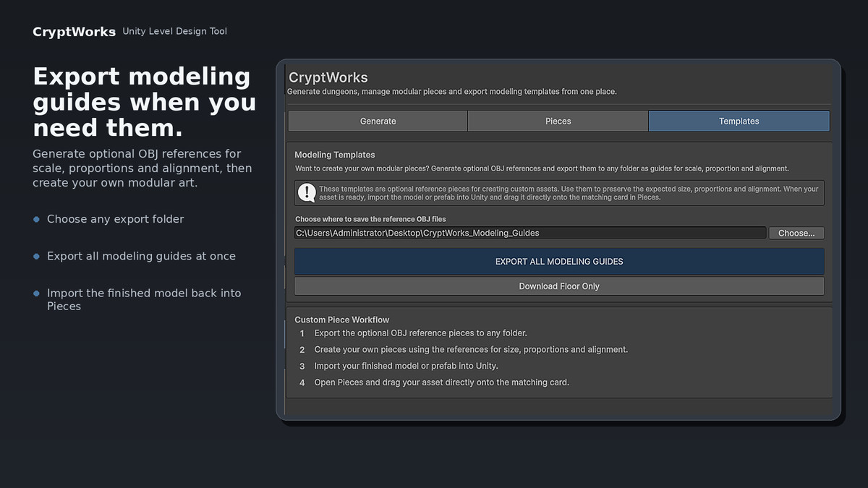Click the 'Unity Level Design Tool' subtitle
Image resolution: width=868 pixels, height=488 pixels.
(x=174, y=31)
